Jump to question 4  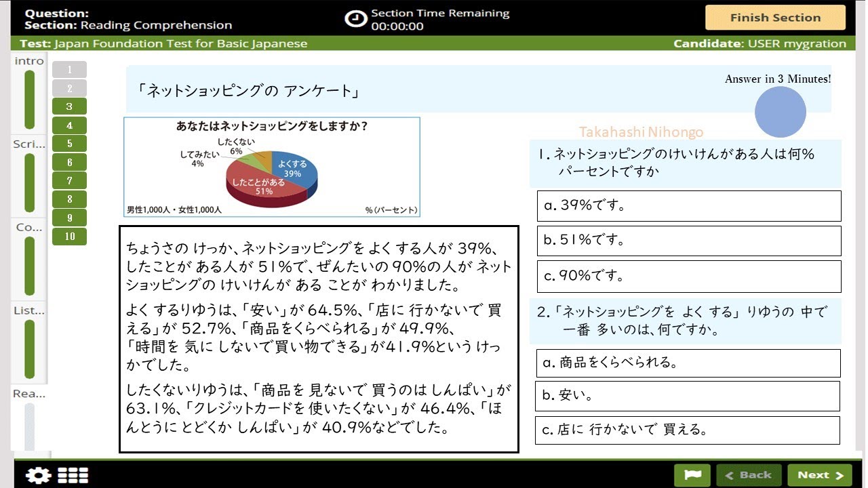pos(69,125)
